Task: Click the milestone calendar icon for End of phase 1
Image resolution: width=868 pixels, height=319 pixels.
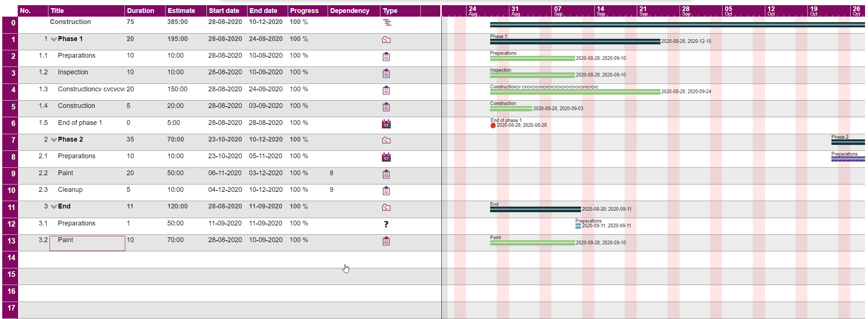Action: click(386, 124)
